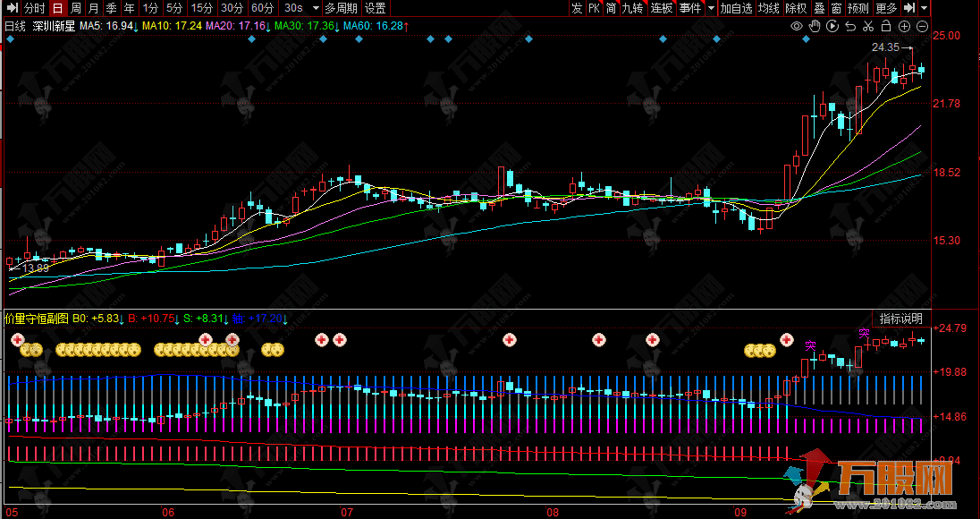980x519 pixels.
Task: Click the first blue diamond event marker
Action: (10, 40)
